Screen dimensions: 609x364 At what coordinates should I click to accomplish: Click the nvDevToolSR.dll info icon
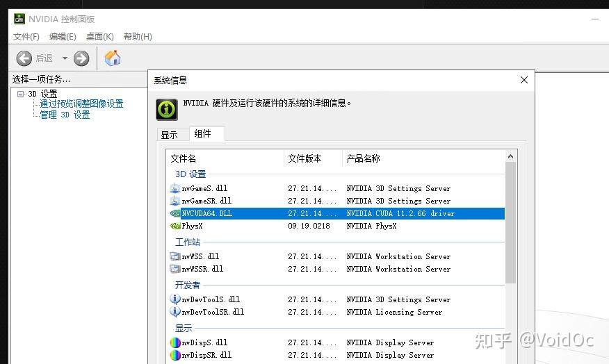175,312
